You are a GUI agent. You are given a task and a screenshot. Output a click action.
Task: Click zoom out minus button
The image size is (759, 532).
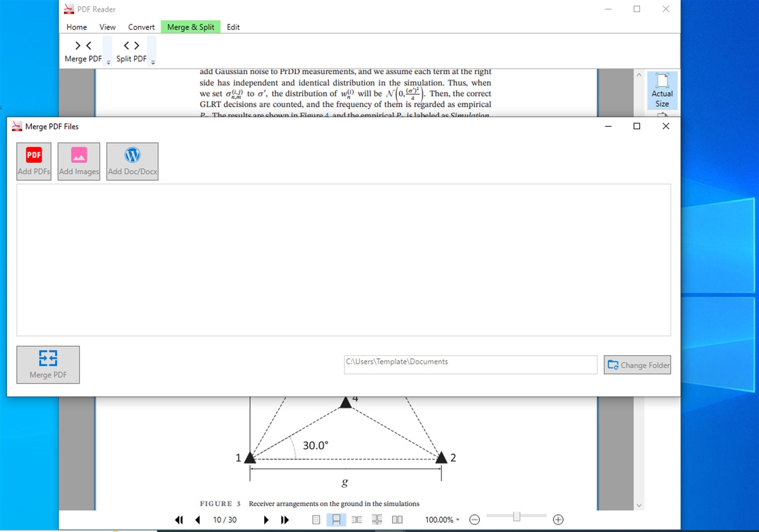click(x=475, y=520)
